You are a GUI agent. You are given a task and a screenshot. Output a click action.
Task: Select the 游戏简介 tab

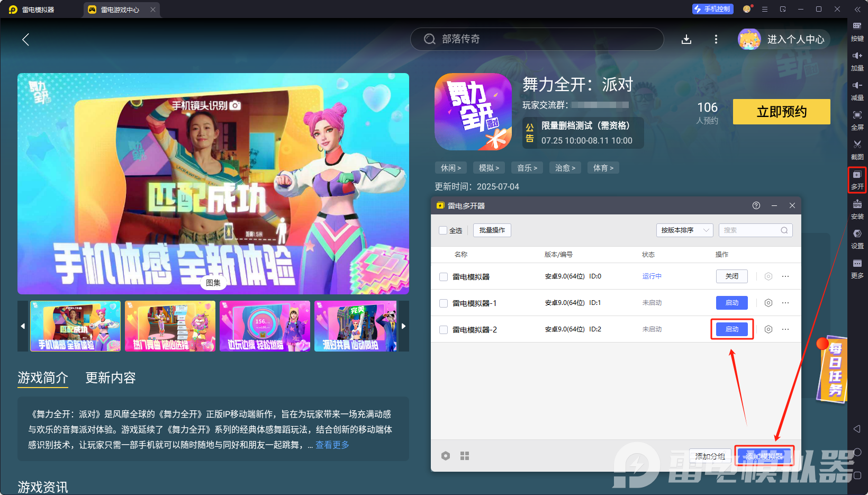point(43,377)
